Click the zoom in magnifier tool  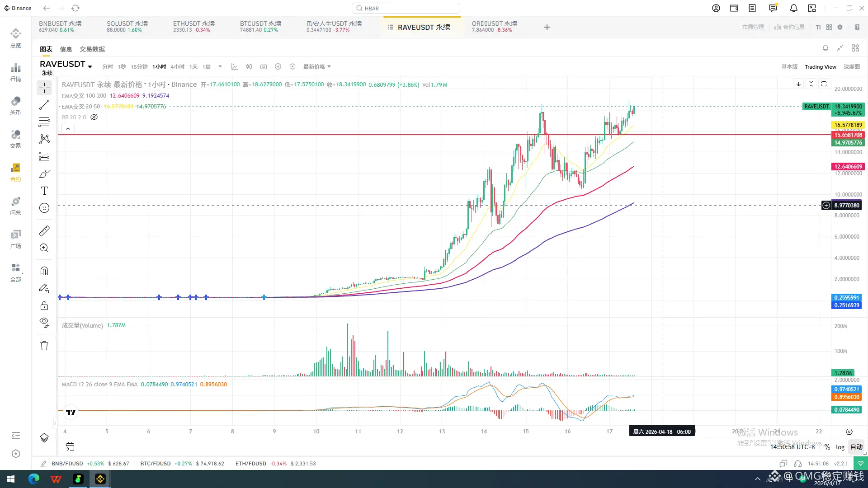44,248
